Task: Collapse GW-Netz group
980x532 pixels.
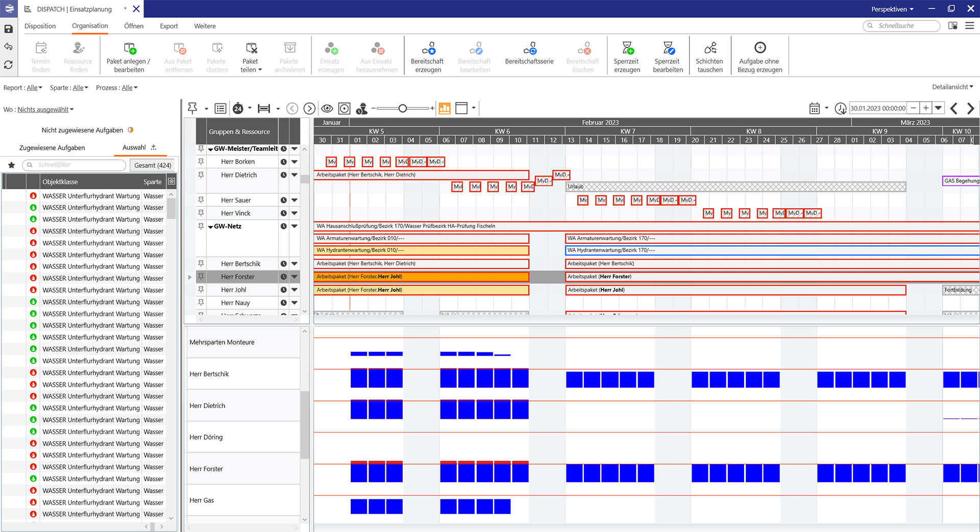Action: coord(211,226)
